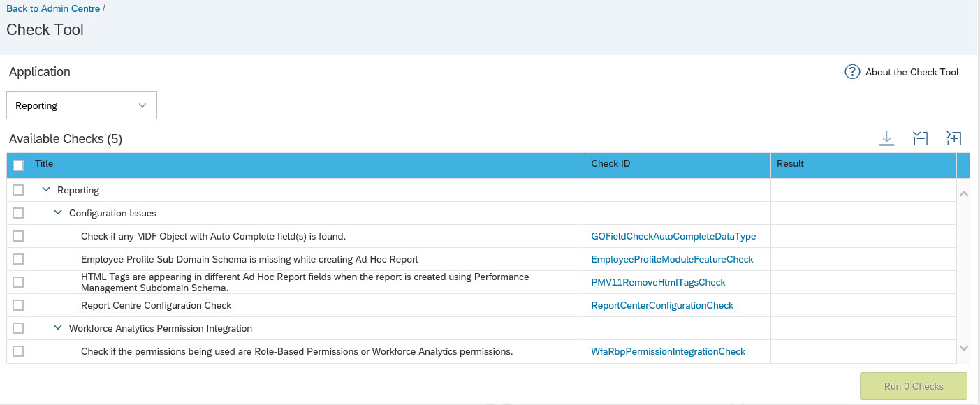Viewport: 980px width, 405px height.
Task: Select the MDF Object Auto Complete check
Action: (18, 236)
